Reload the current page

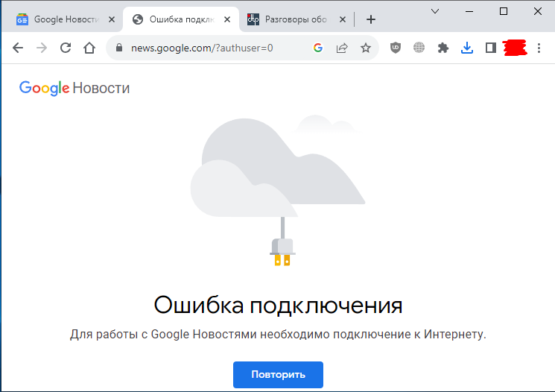(x=66, y=48)
